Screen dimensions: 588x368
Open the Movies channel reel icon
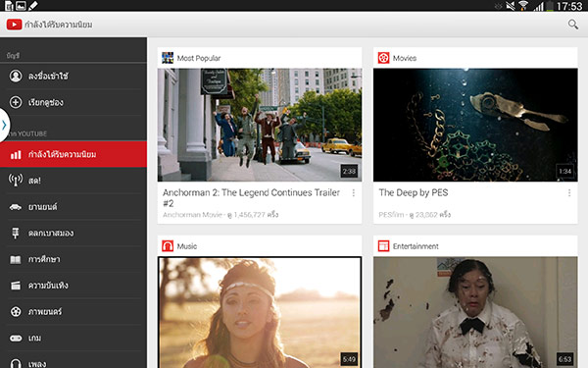[x=383, y=58]
